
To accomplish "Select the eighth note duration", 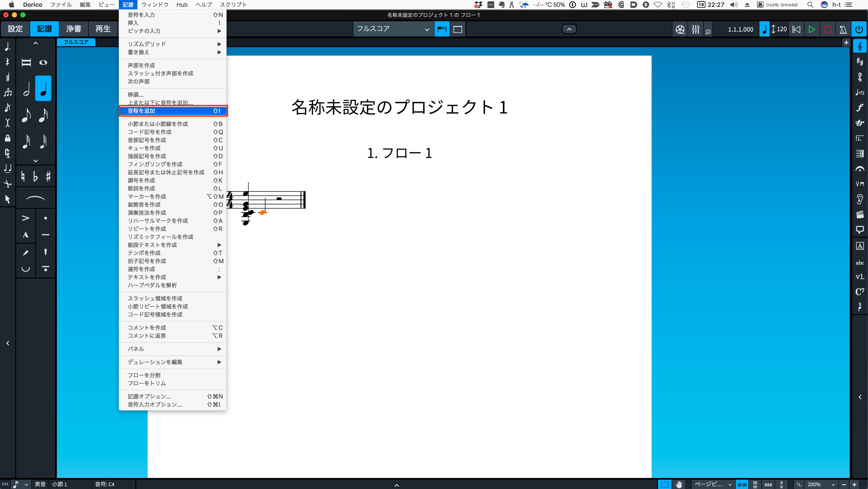I will click(26, 115).
